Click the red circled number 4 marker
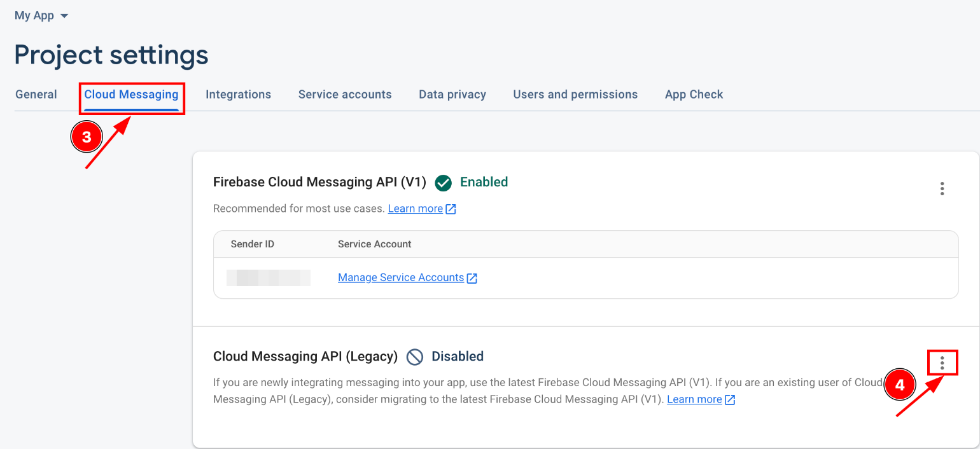This screenshot has width=980, height=449. (x=900, y=384)
